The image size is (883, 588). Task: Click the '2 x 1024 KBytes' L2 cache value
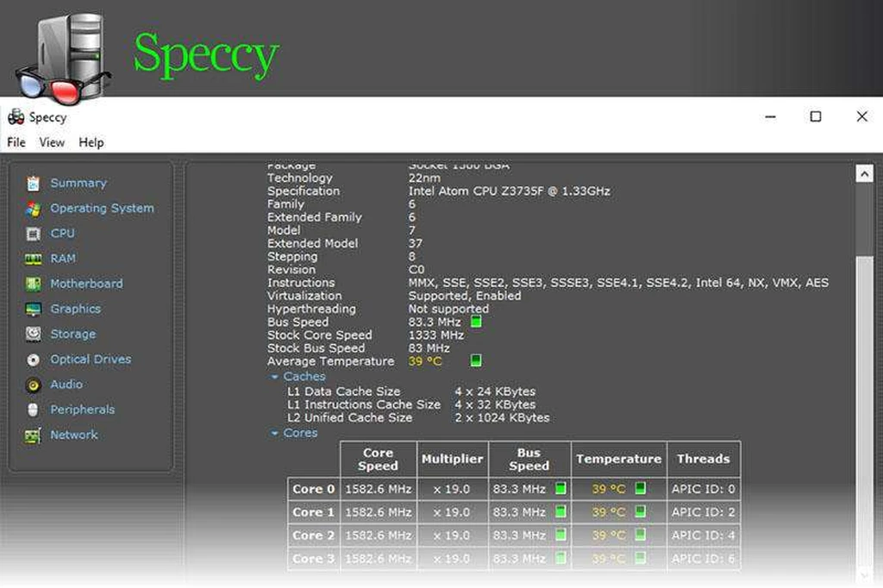(502, 418)
